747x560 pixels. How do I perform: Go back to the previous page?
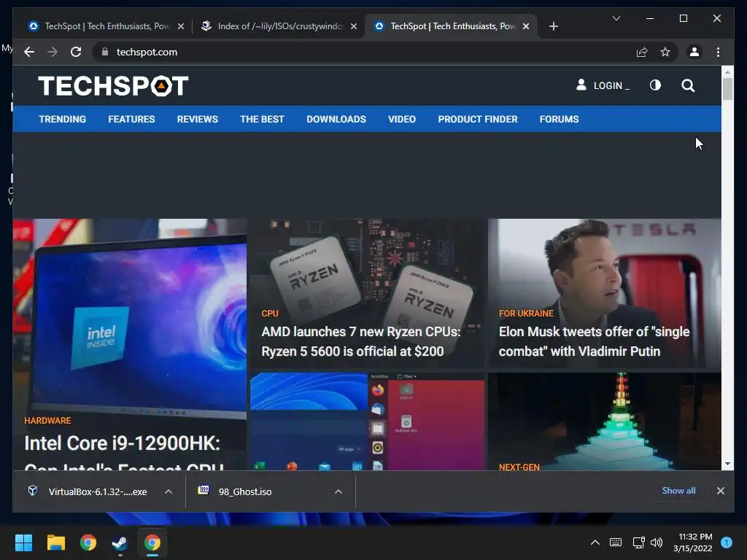pyautogui.click(x=29, y=52)
